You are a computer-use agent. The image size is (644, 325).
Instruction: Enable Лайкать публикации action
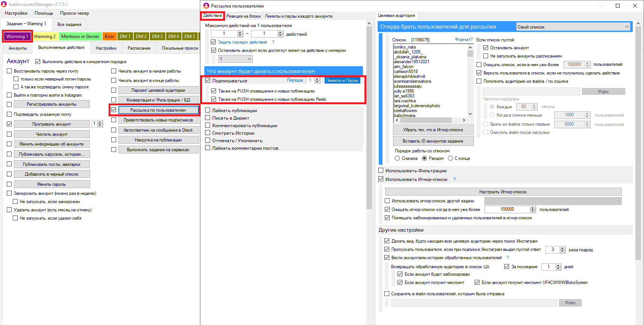(x=207, y=110)
